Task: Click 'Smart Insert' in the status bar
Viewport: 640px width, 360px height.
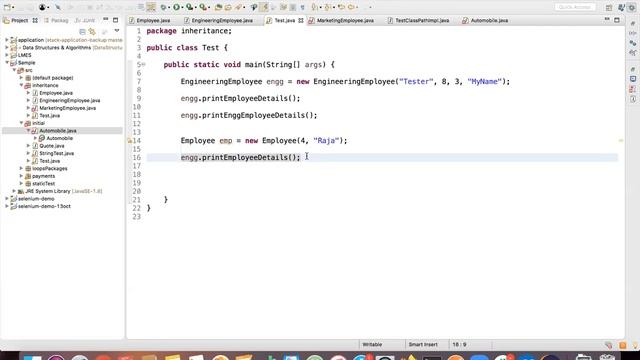Action: click(423, 345)
